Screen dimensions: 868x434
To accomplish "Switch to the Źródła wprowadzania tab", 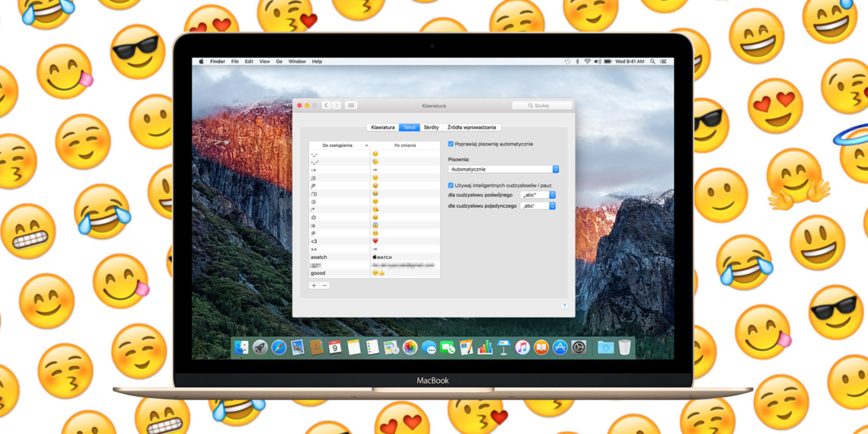I will (471, 127).
